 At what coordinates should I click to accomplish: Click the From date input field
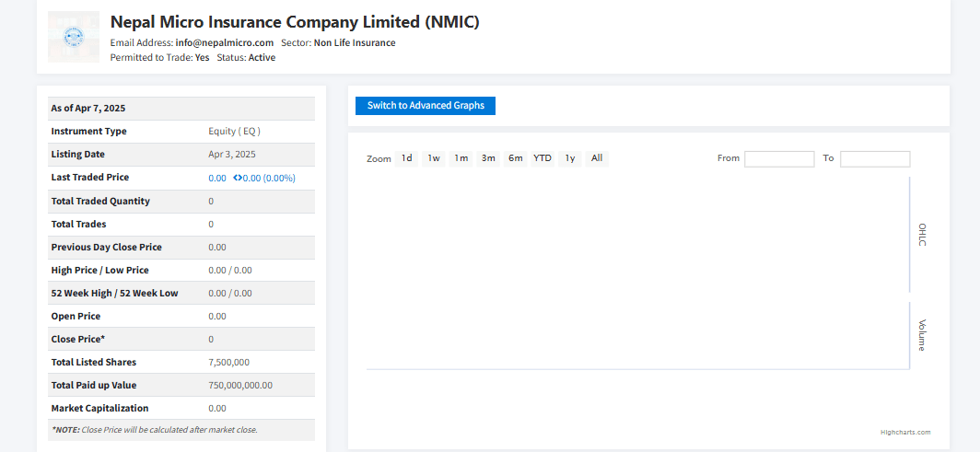point(779,158)
